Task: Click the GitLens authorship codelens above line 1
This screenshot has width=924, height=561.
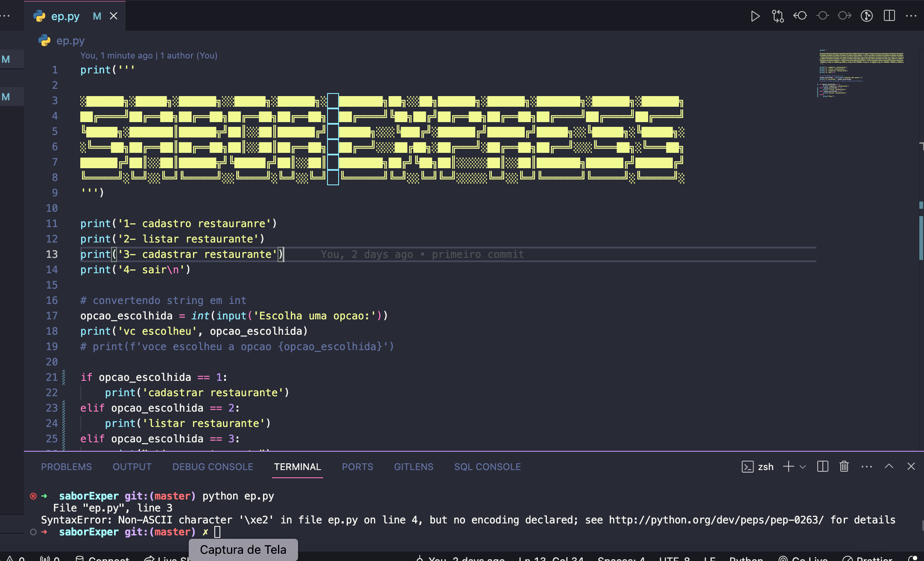Action: (149, 56)
